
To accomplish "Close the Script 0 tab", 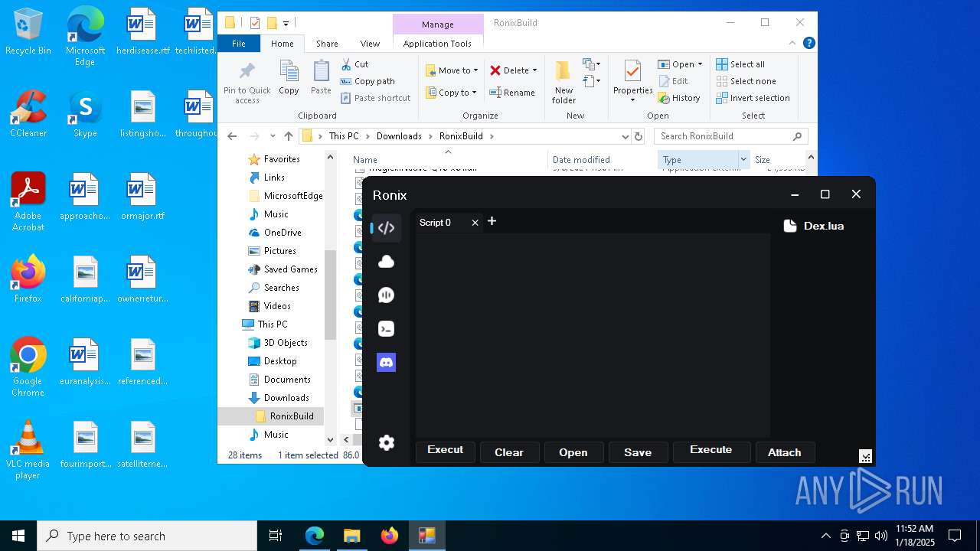I will pyautogui.click(x=475, y=223).
